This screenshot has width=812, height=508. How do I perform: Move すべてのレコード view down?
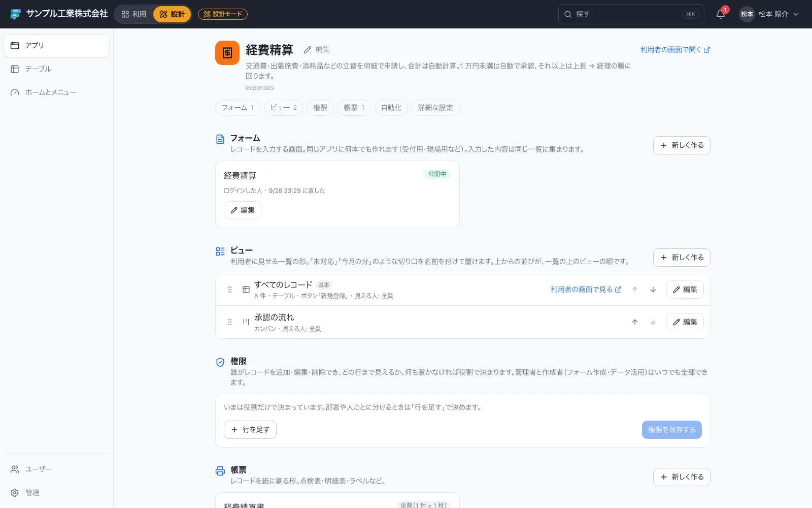653,290
